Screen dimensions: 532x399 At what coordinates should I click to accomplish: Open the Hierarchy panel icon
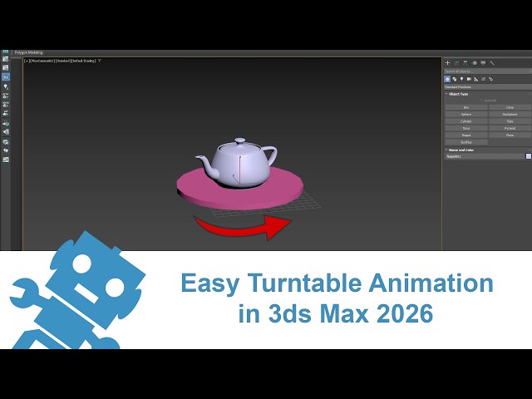tap(465, 63)
